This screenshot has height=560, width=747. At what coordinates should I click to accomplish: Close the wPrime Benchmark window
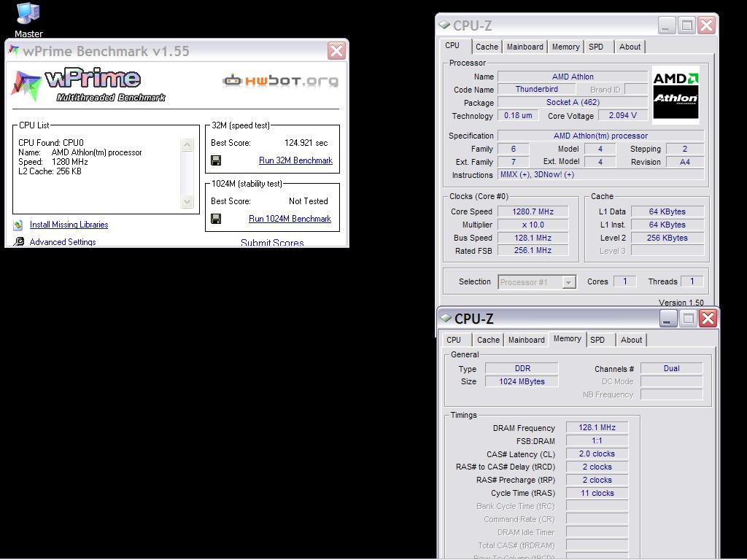click(x=336, y=50)
